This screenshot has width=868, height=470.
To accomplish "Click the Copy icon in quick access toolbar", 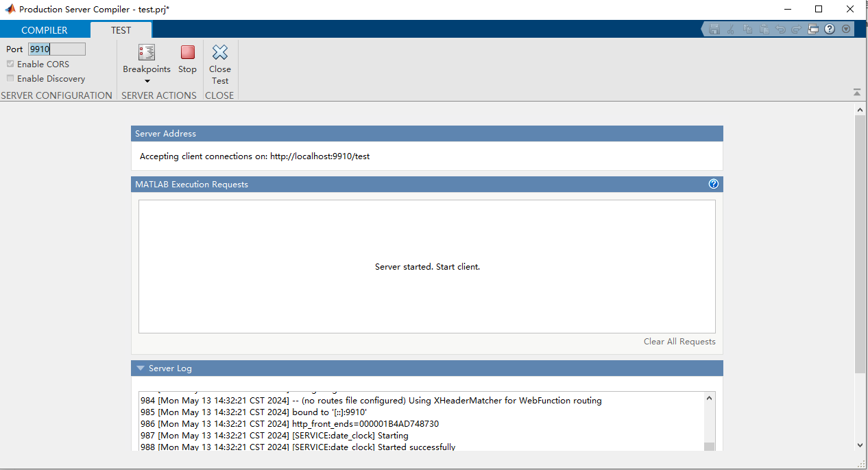I will point(747,30).
